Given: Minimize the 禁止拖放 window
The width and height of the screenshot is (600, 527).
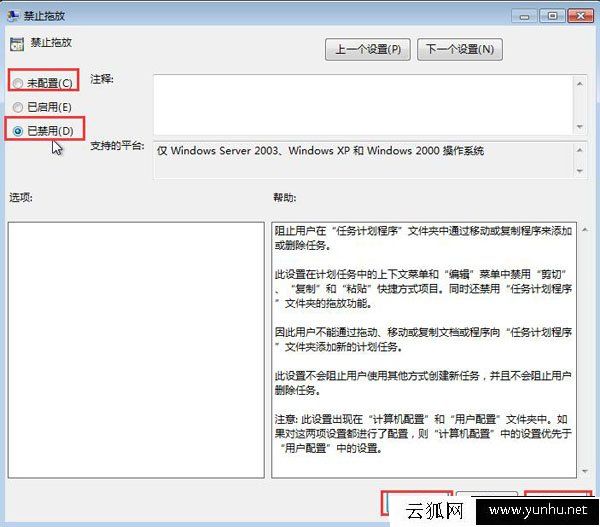Looking at the screenshot, I should tap(525, 16).
